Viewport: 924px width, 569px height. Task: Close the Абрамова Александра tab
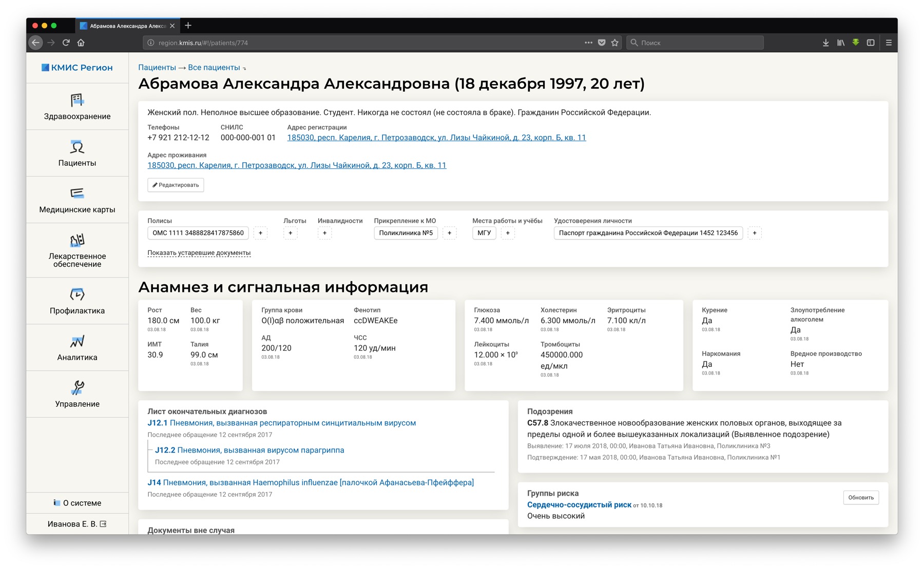[172, 26]
